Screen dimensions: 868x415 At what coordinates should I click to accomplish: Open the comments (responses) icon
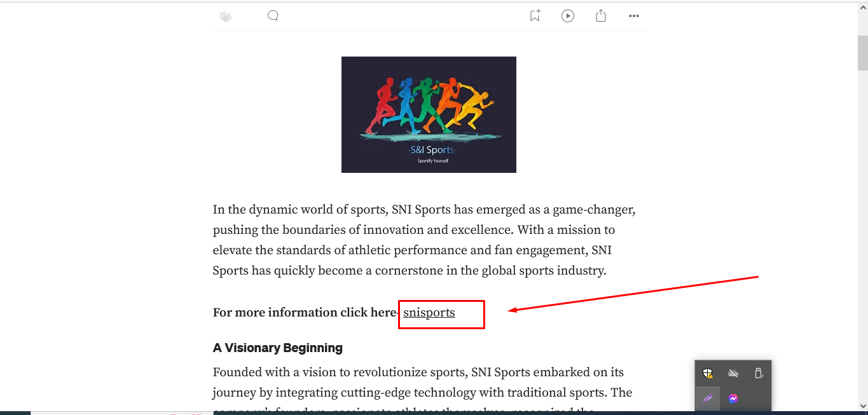(273, 16)
